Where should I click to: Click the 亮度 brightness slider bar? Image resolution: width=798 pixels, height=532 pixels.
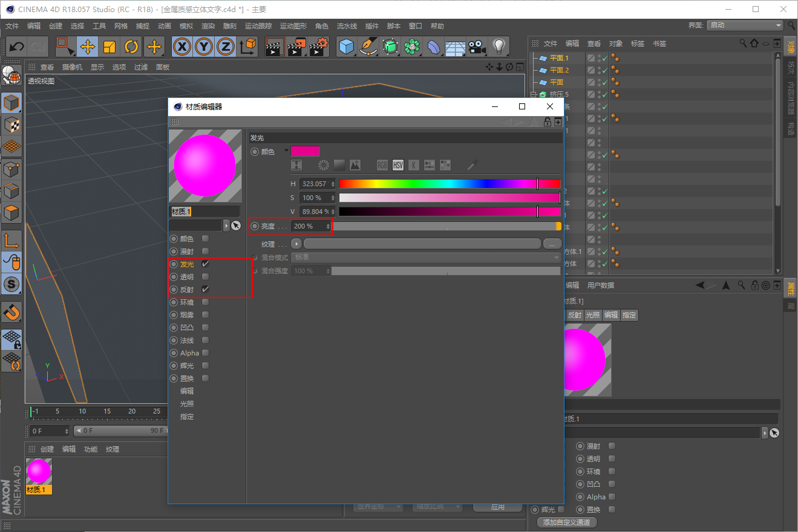pyautogui.click(x=446, y=226)
